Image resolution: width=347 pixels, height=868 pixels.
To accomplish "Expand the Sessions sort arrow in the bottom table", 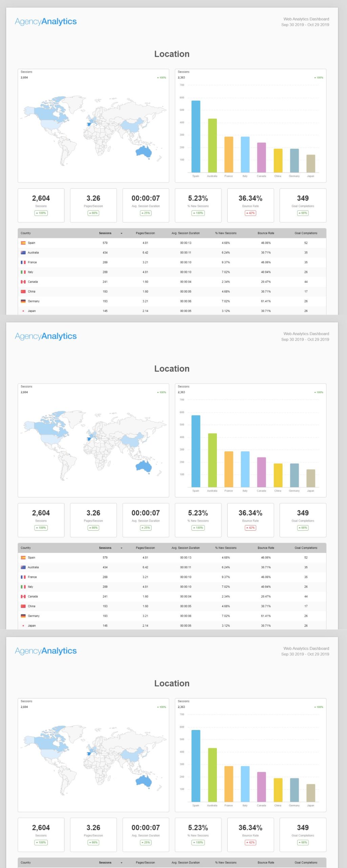I will coord(121,863).
